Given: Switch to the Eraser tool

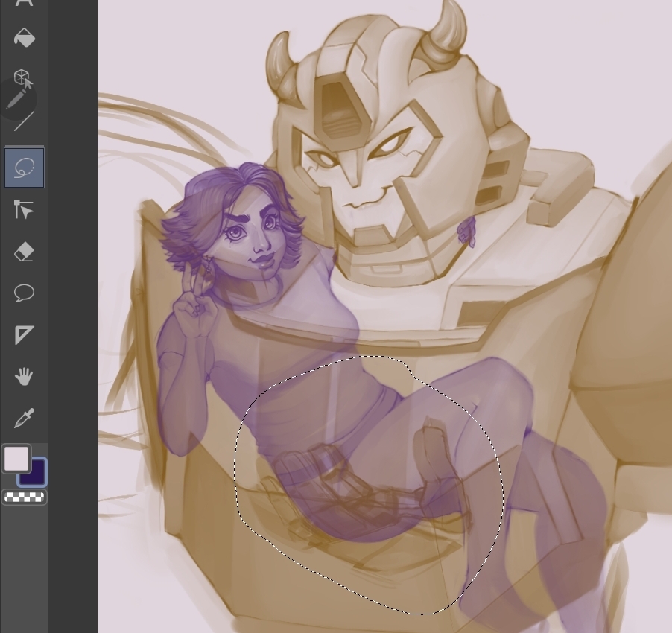Looking at the screenshot, I should pyautogui.click(x=24, y=252).
